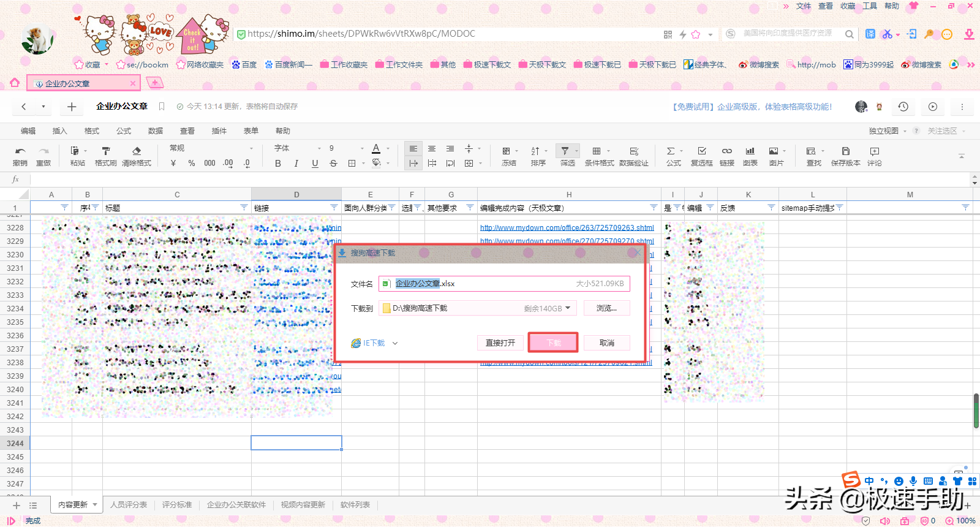Open the 下载到 folder path dropdown
This screenshot has height=527, width=980.
pyautogui.click(x=568, y=308)
